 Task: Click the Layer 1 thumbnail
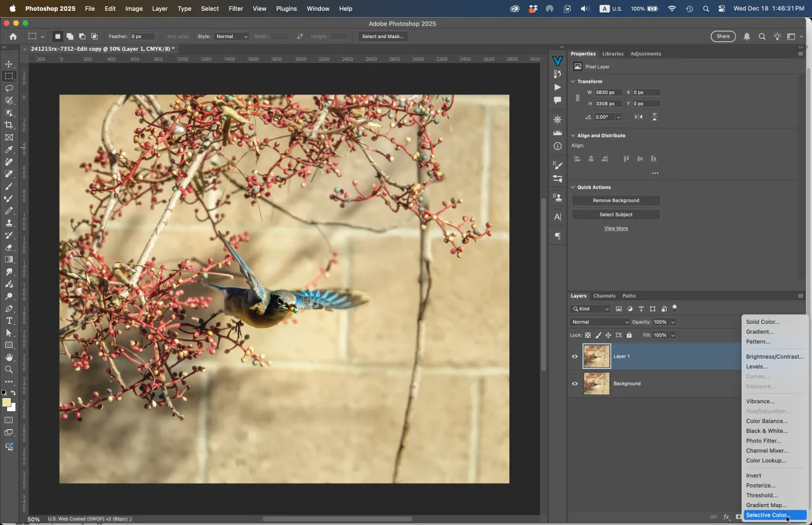pyautogui.click(x=596, y=356)
